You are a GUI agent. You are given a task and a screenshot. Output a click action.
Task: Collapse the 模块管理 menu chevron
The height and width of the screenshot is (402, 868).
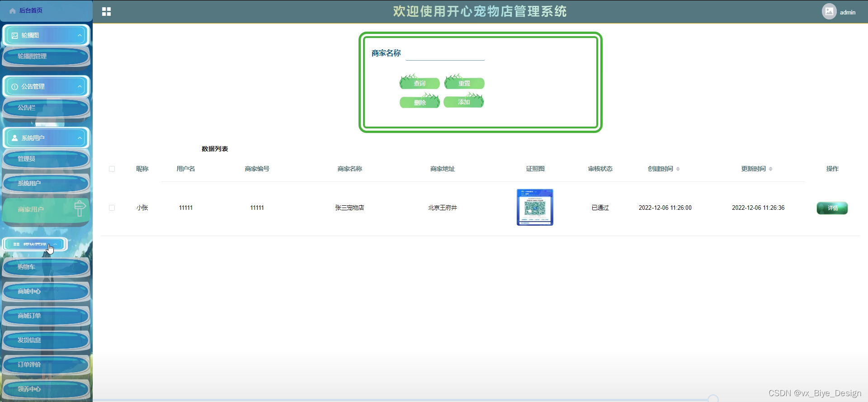(x=55, y=244)
